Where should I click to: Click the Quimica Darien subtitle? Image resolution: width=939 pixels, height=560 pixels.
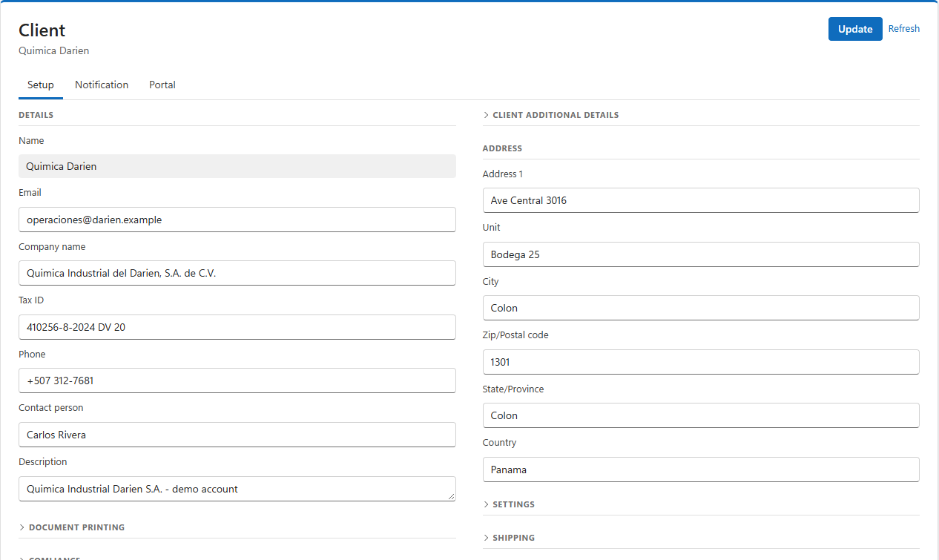tap(54, 51)
